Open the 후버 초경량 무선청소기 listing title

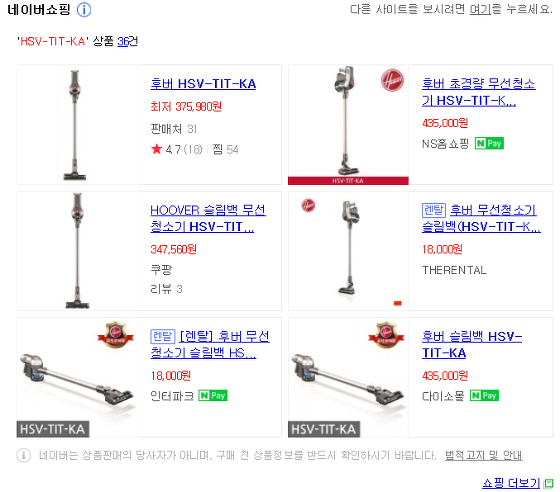(x=479, y=92)
